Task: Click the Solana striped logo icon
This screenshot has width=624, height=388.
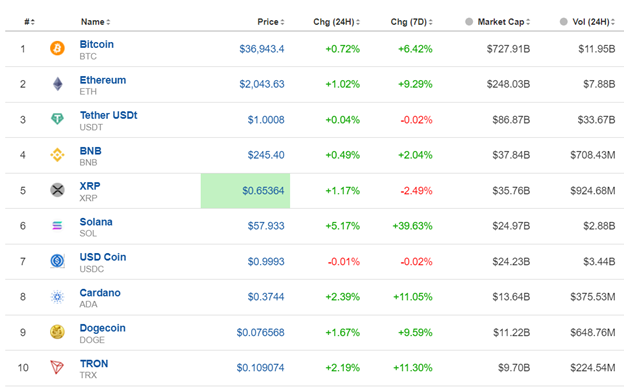Action: coord(57,226)
